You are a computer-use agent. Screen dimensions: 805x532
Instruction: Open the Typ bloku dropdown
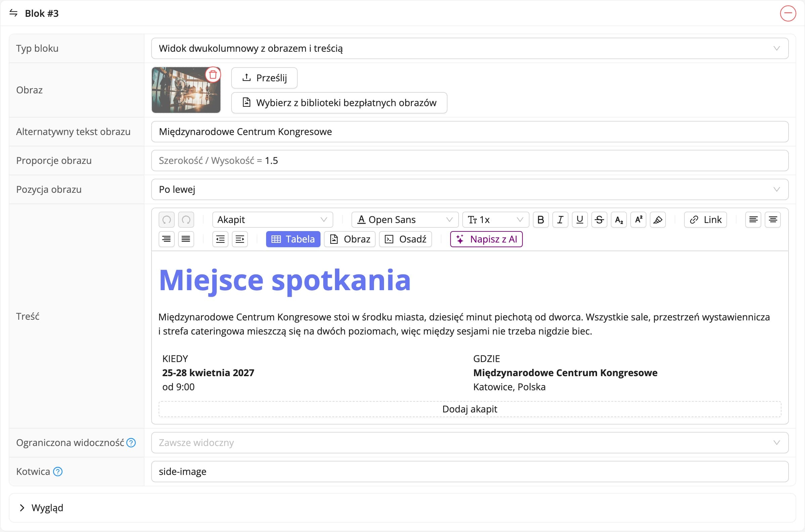470,48
